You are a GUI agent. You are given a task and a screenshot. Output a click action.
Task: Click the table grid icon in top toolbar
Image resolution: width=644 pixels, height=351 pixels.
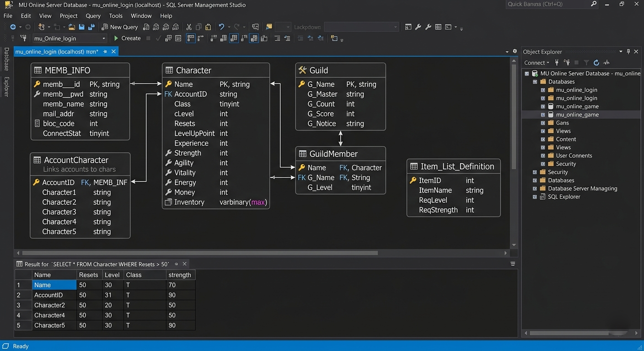pos(438,27)
